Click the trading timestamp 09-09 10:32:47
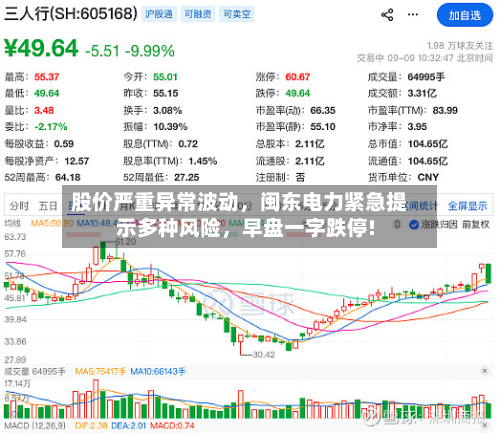 point(420,58)
